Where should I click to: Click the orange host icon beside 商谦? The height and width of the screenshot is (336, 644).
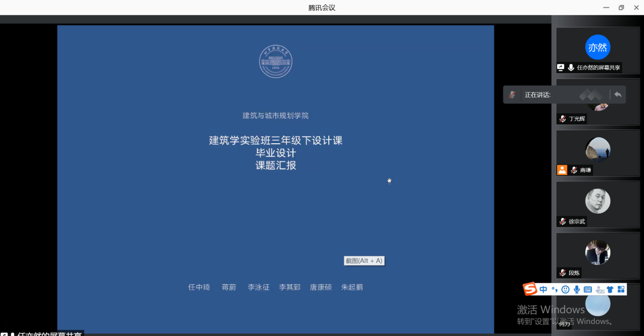(x=562, y=170)
